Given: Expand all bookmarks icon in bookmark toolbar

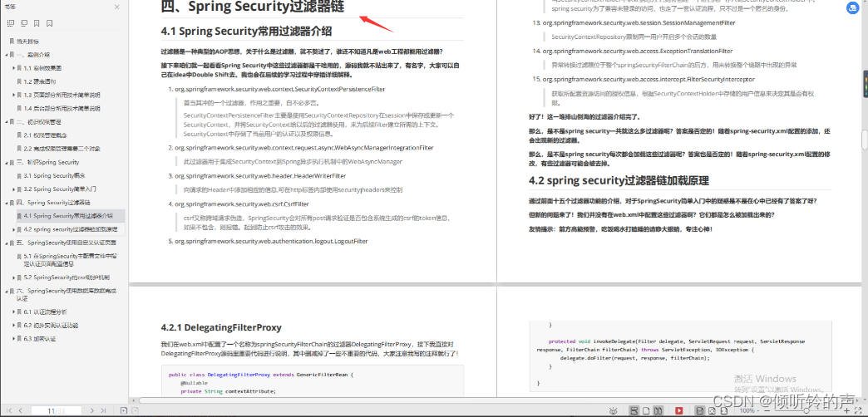Looking at the screenshot, I should (x=11, y=23).
